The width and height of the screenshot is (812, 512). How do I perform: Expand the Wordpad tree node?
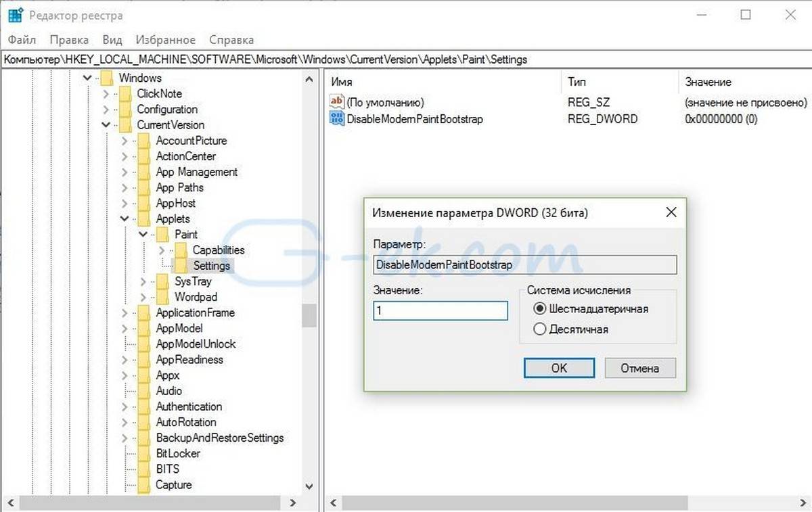pyautogui.click(x=143, y=296)
